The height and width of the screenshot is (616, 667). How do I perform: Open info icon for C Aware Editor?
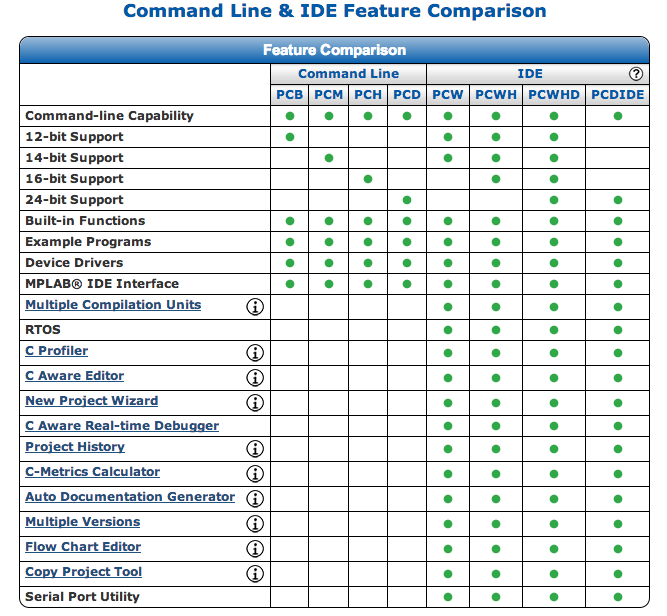(255, 378)
